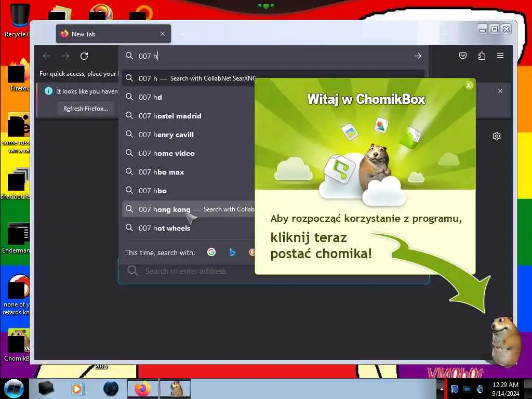This screenshot has width=532, height=399.
Task: Select the New Tab browser tab
Action: click(x=113, y=34)
